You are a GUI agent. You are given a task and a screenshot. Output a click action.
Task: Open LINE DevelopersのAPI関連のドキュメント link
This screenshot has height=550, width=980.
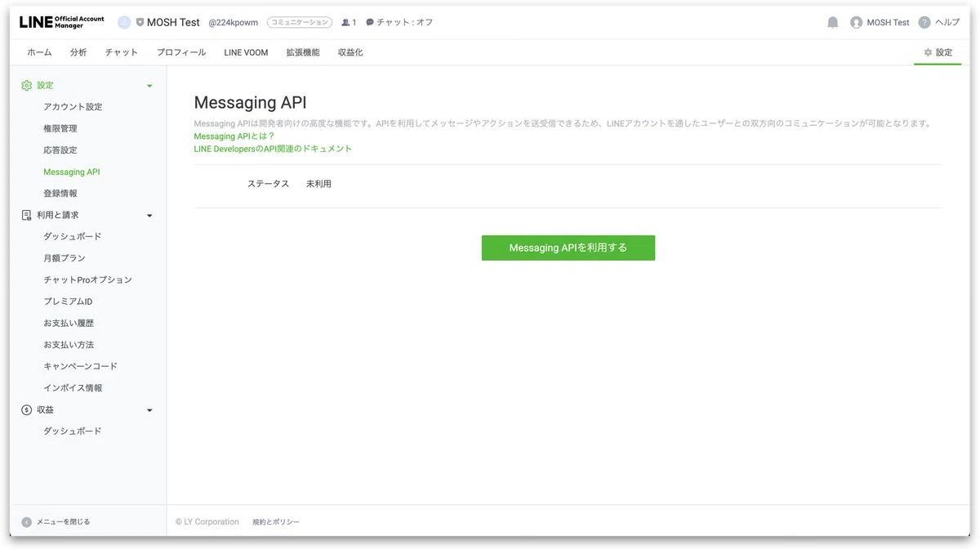[273, 149]
